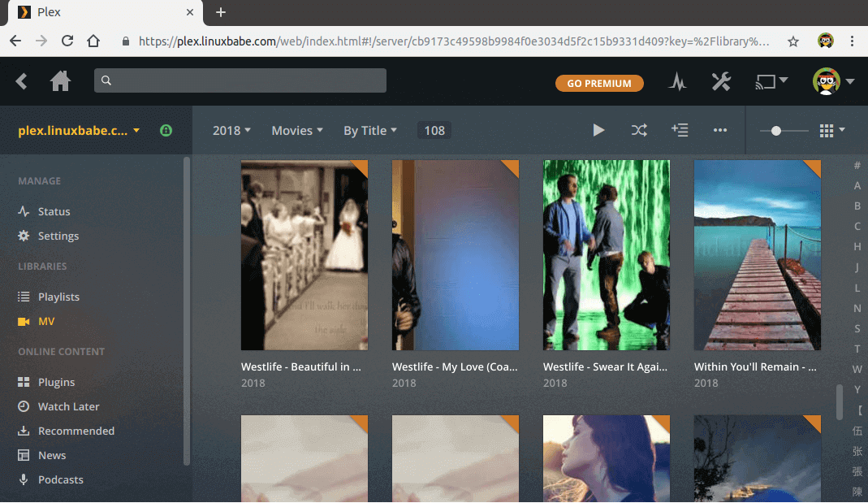The height and width of the screenshot is (503, 868).
Task: Click the Plex home icon
Action: (x=60, y=81)
